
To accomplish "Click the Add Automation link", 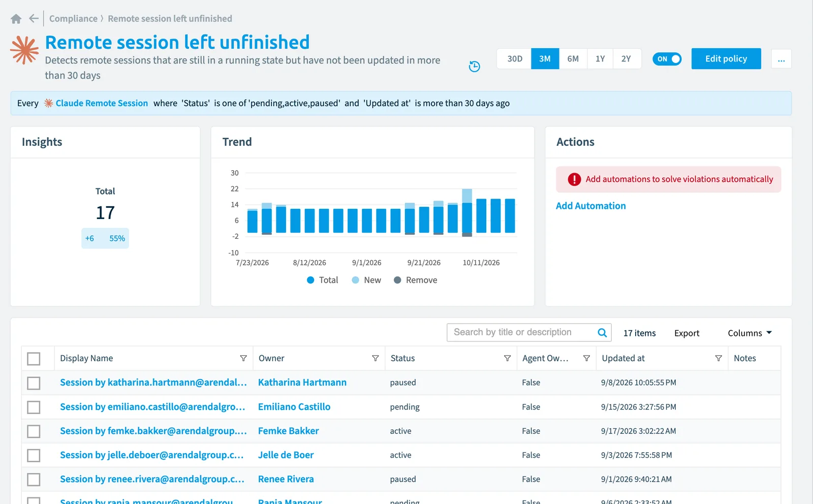I will 590,206.
